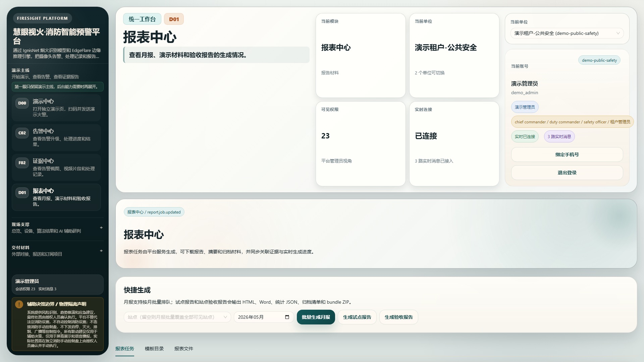The width and height of the screenshot is (644, 362).
Task: Open 演示中心 in the sidebar
Action: coord(56,108)
